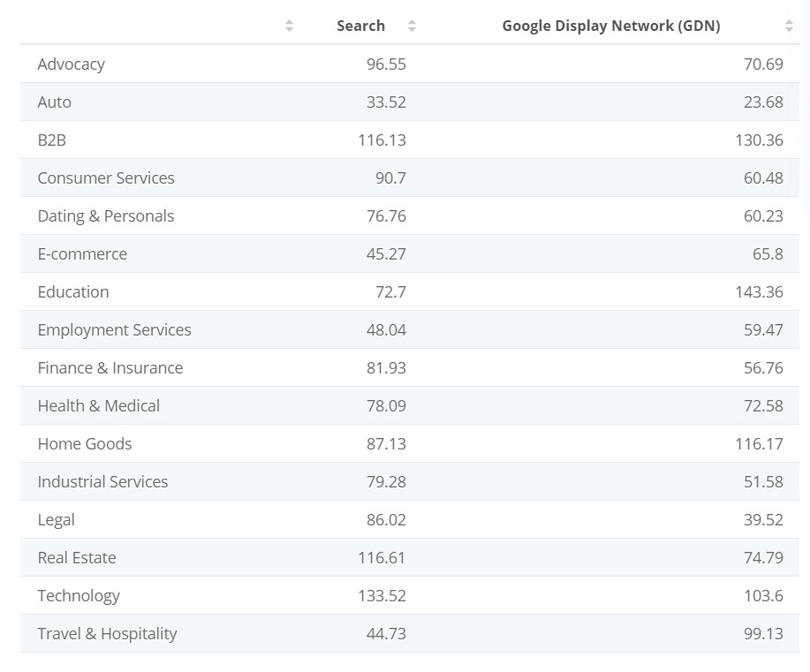Select the Auto row label
The image size is (810, 672).
click(x=54, y=102)
